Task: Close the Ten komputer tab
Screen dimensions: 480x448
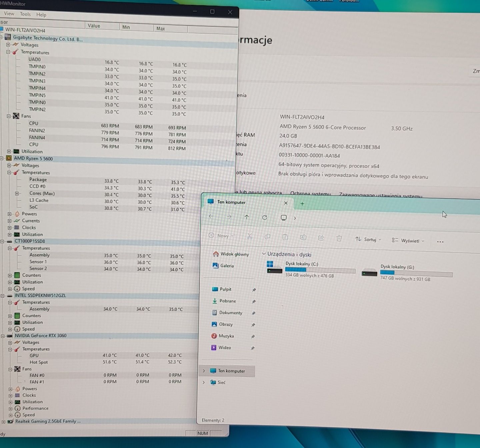Action: [x=286, y=203]
